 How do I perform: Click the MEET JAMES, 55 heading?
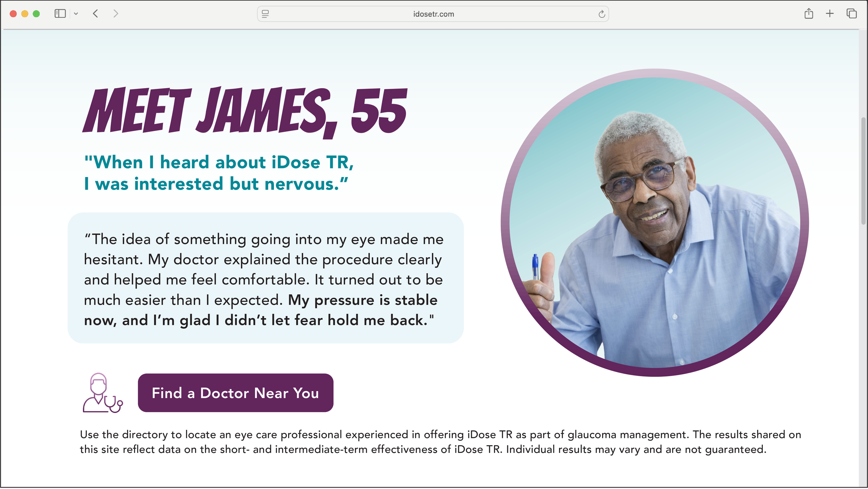pos(244,112)
